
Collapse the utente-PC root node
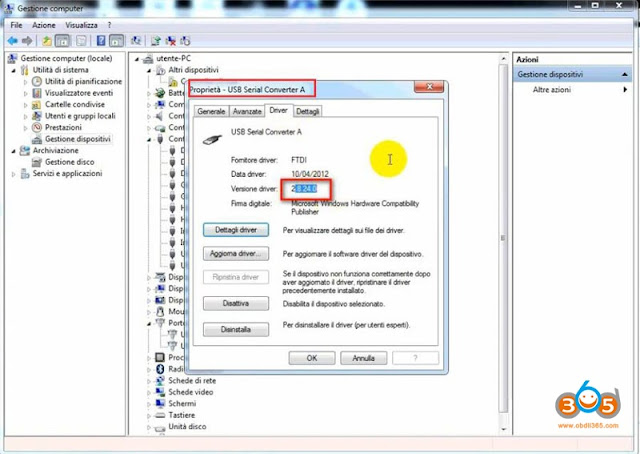click(137, 59)
